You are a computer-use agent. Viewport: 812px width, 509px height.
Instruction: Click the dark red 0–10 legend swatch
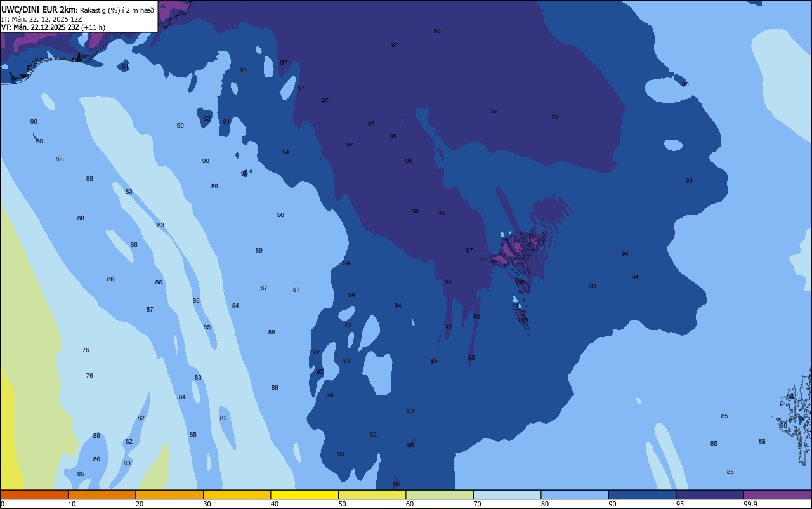pyautogui.click(x=34, y=494)
